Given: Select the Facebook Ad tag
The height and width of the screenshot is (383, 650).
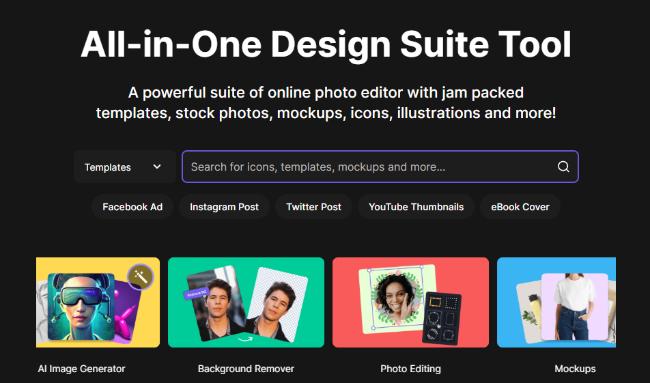Looking at the screenshot, I should click(132, 207).
